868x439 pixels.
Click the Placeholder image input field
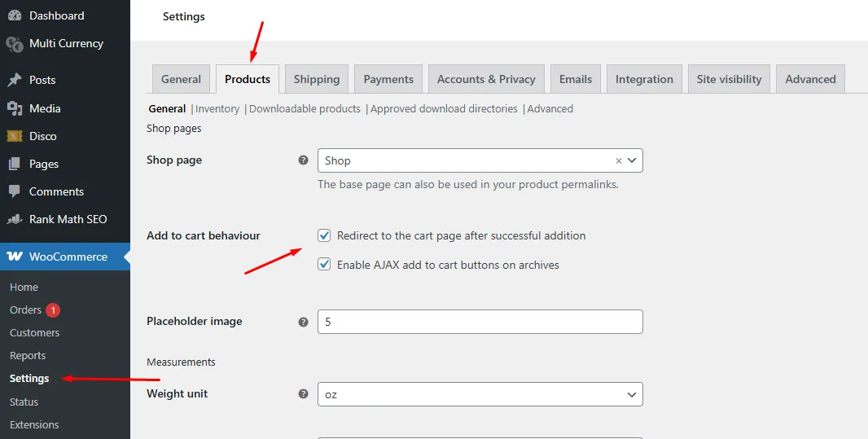click(x=480, y=322)
